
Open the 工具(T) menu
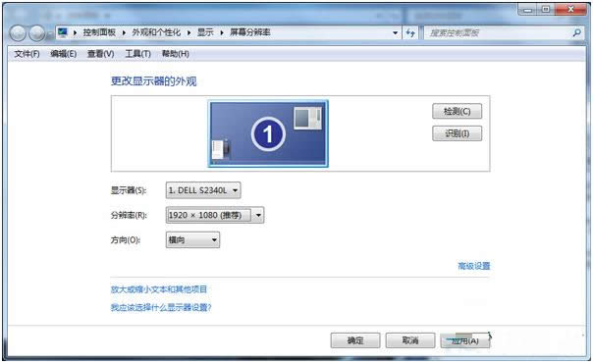coord(138,54)
